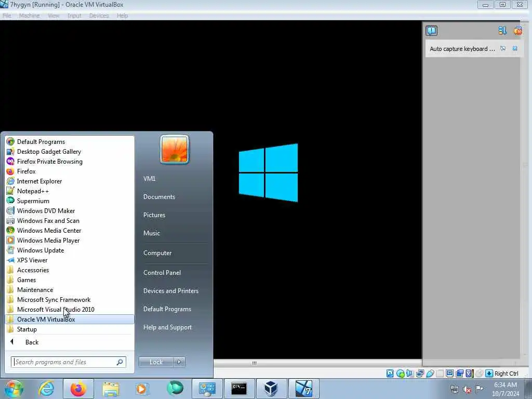Screen dimensions: 532x399
Task: Launch Default Programs from the programs list
Action: [x=70, y=142]
